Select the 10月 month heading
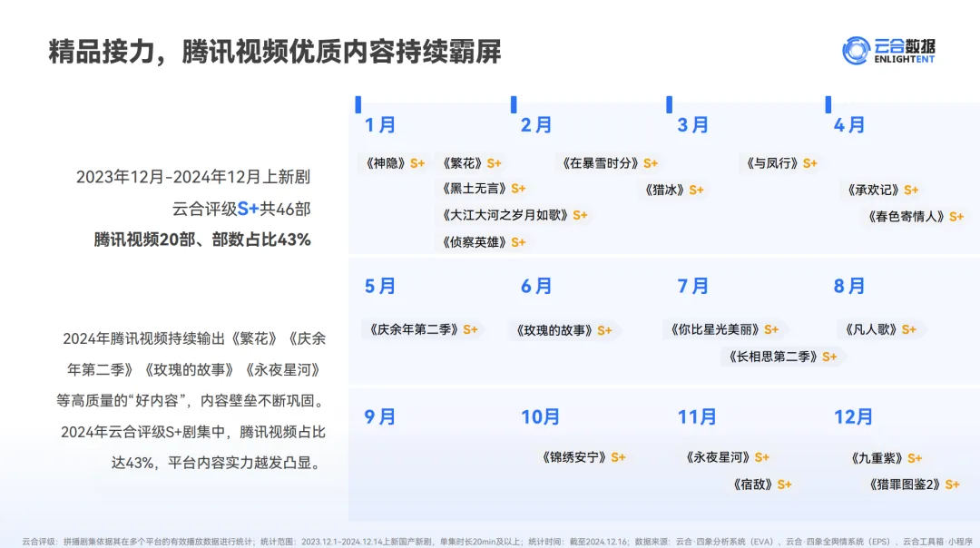The height and width of the screenshot is (548, 980). [541, 416]
